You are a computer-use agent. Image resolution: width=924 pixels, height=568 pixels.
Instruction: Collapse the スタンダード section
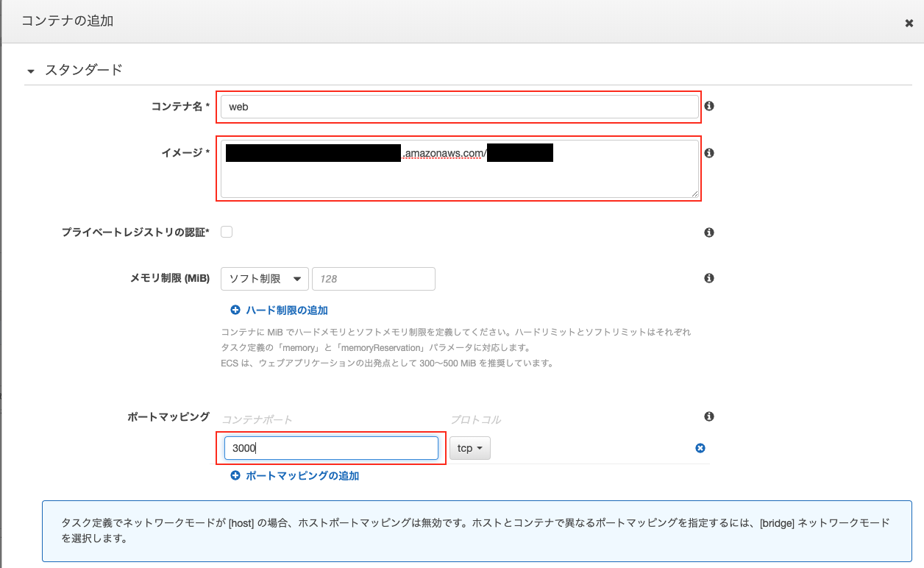click(30, 69)
